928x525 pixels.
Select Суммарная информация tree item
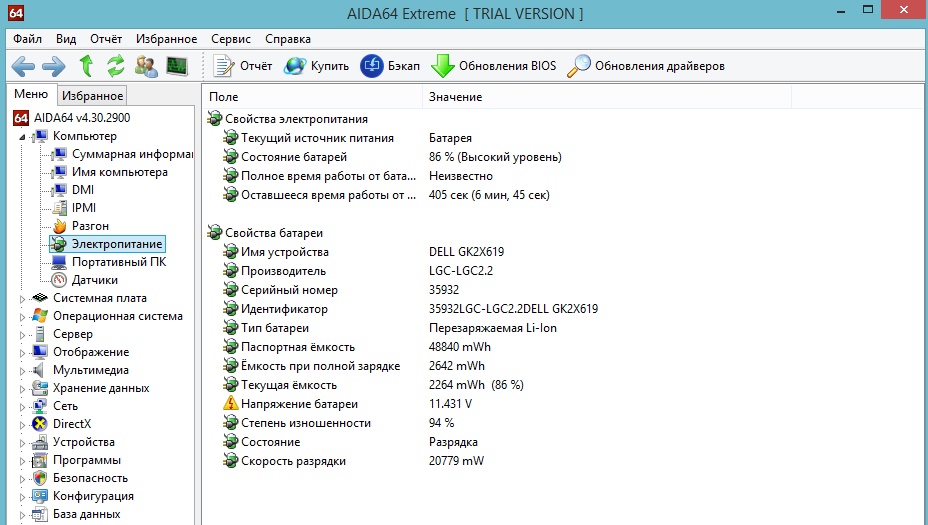point(132,154)
